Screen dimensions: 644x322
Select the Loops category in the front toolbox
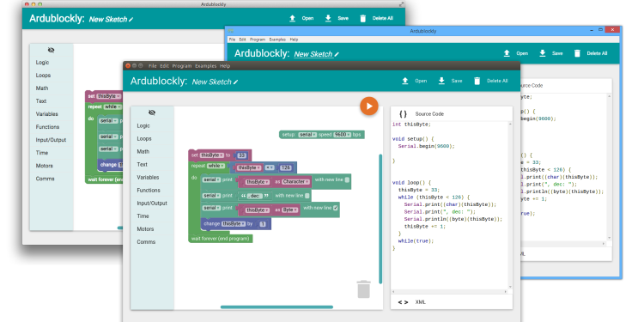(144, 139)
